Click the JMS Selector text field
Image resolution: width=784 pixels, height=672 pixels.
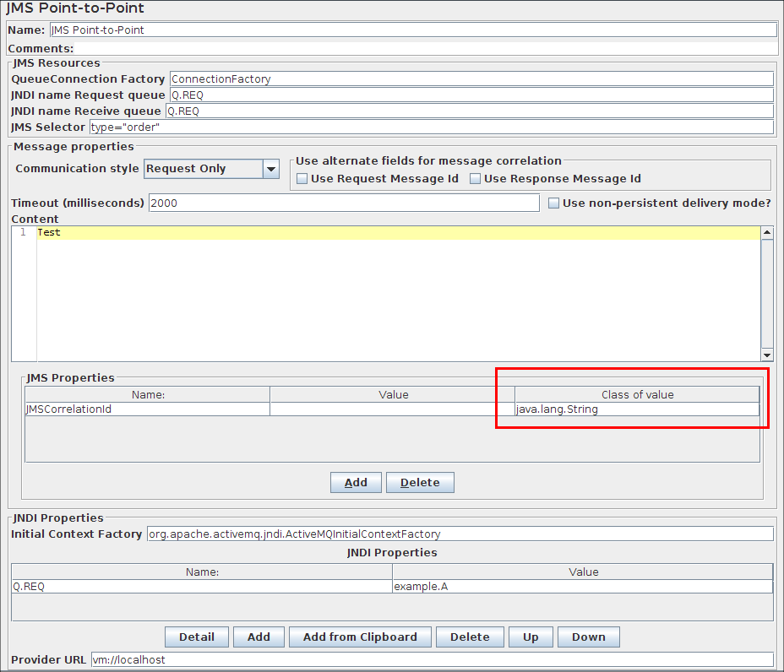coord(431,127)
